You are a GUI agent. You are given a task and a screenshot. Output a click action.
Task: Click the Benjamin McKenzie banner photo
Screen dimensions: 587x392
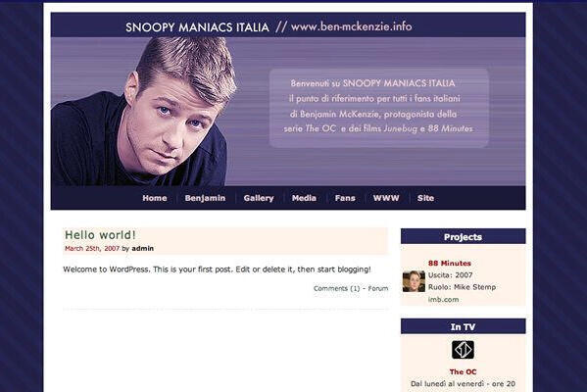(x=144, y=112)
